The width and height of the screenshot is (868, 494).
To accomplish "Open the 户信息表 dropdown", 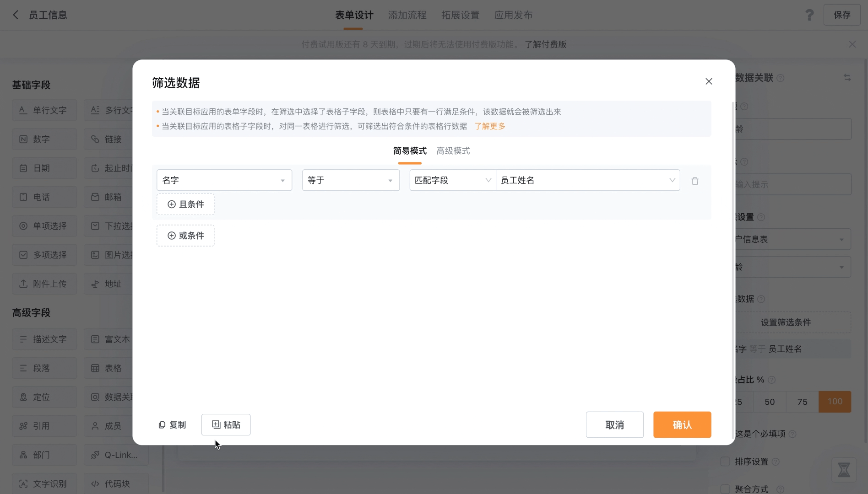I will tap(793, 239).
